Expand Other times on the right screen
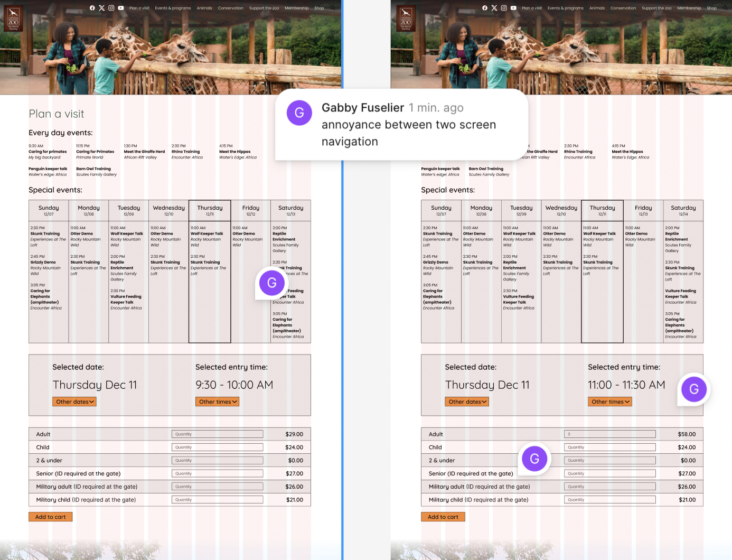Viewport: 732px width, 560px height. [x=609, y=402]
